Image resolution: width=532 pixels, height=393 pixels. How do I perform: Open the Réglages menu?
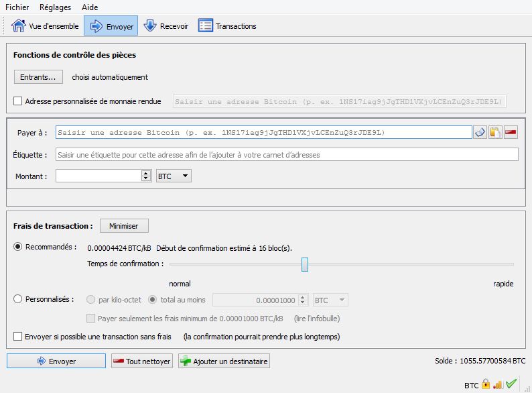pyautogui.click(x=55, y=7)
